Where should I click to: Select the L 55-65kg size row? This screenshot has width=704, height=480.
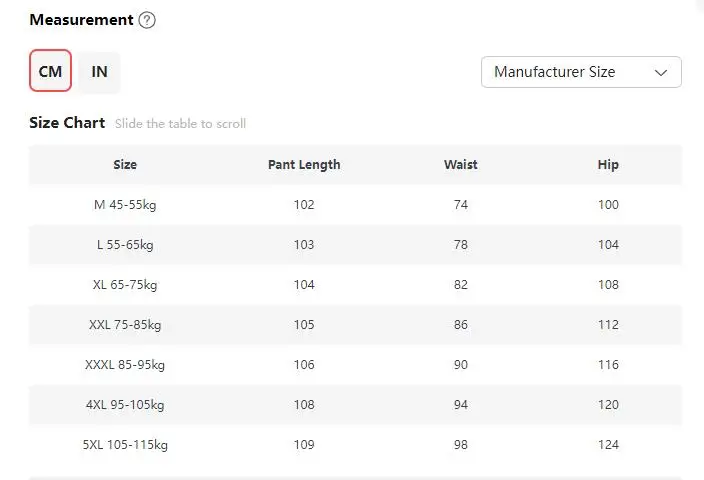pos(355,245)
